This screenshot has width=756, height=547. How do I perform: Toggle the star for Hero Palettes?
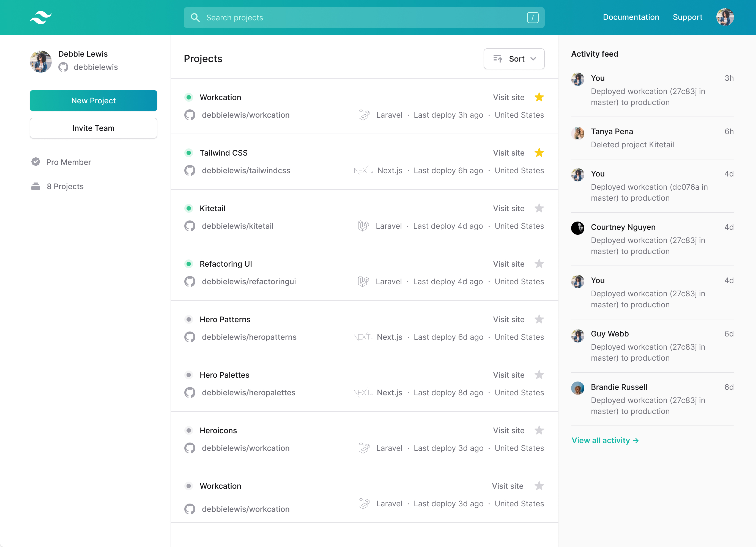pyautogui.click(x=539, y=375)
